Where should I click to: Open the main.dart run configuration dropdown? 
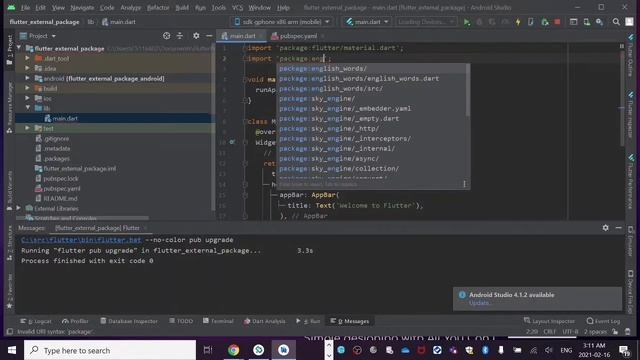(367, 22)
